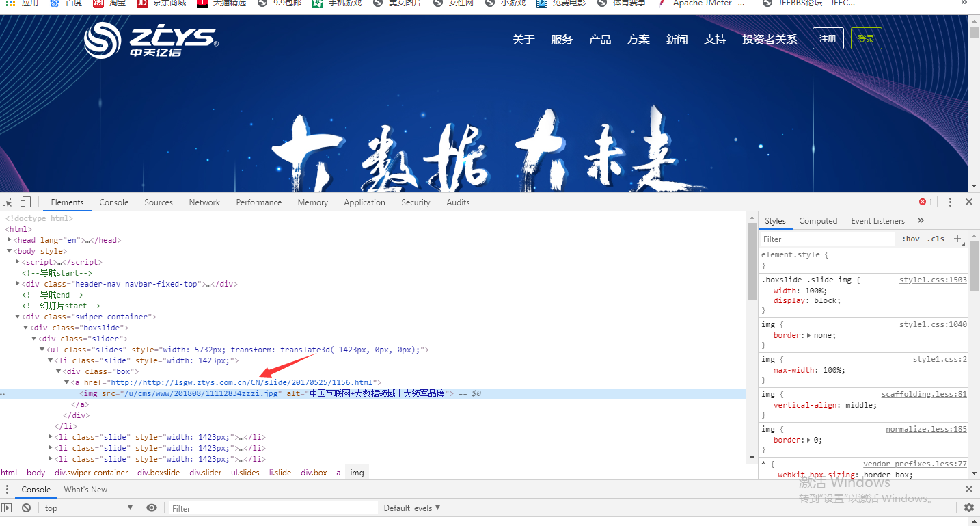Open the Memory tab

click(313, 202)
